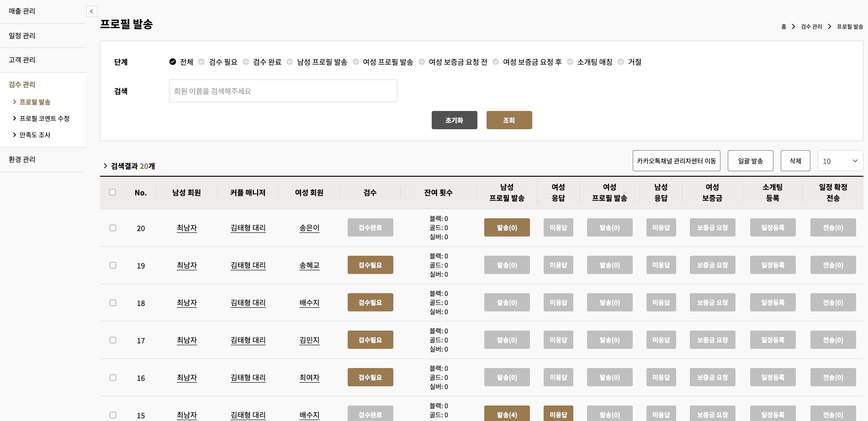Open female member 송혜교 link
The width and height of the screenshot is (868, 421).
coord(309,265)
